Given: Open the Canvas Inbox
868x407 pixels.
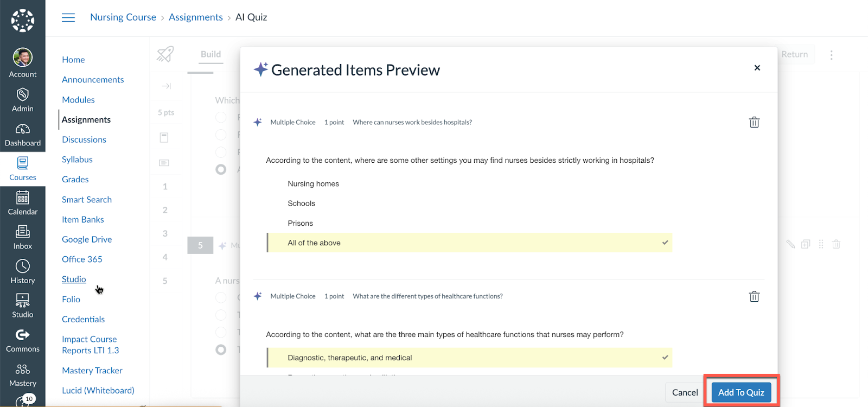Looking at the screenshot, I should [x=23, y=238].
